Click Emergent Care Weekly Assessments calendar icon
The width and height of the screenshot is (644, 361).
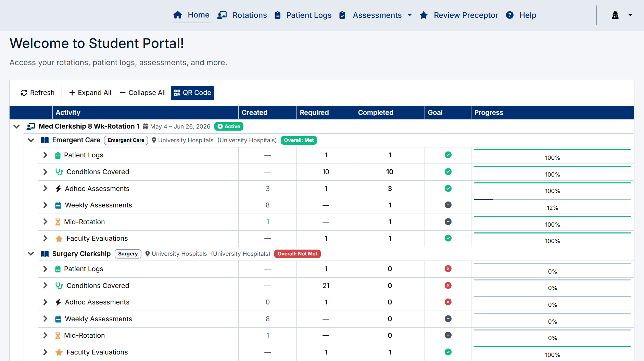pos(58,205)
